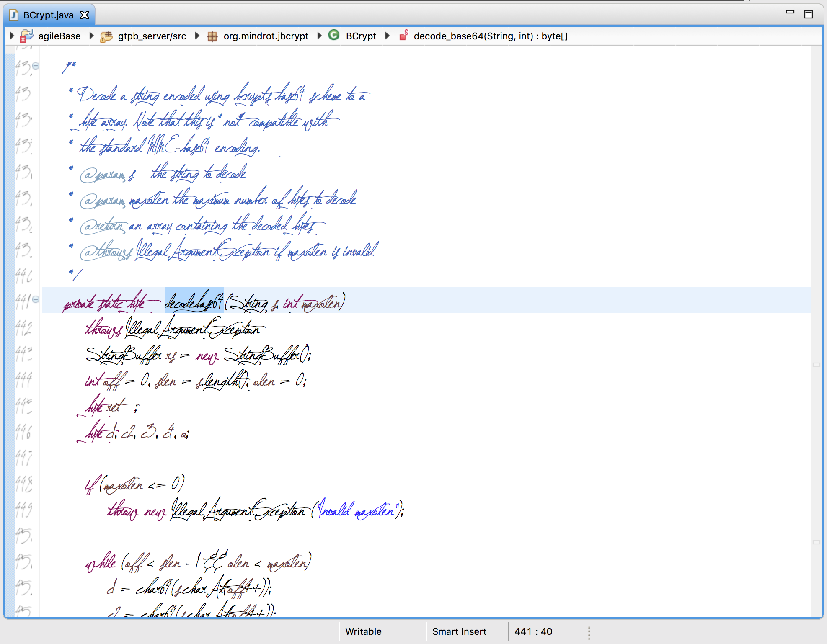Image resolution: width=827 pixels, height=644 pixels.
Task: Click the 'StringBuffer rs = new StringBuffer()' line
Action: tap(199, 355)
